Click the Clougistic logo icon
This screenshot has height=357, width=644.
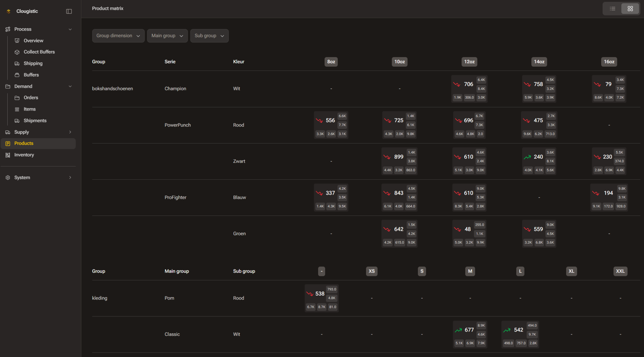tap(8, 11)
